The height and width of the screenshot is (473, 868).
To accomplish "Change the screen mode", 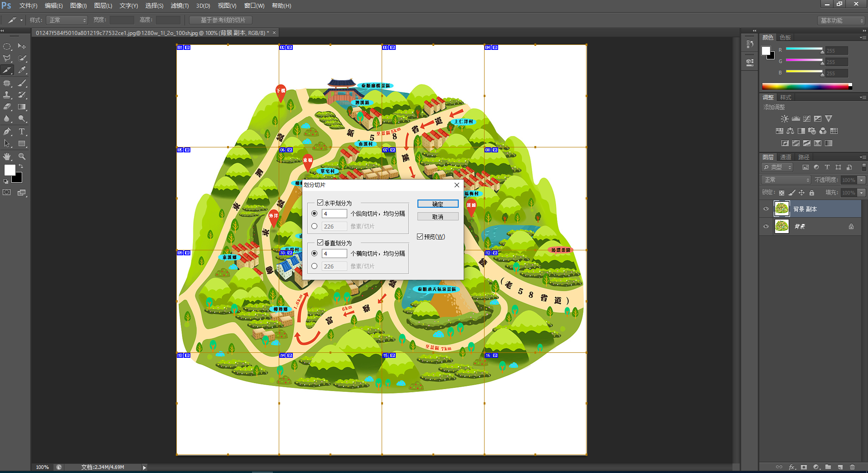I will [22, 192].
